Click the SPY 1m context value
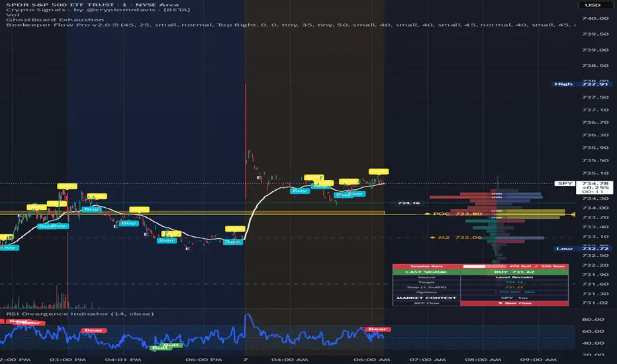The height and width of the screenshot is (364, 617). (x=514, y=298)
